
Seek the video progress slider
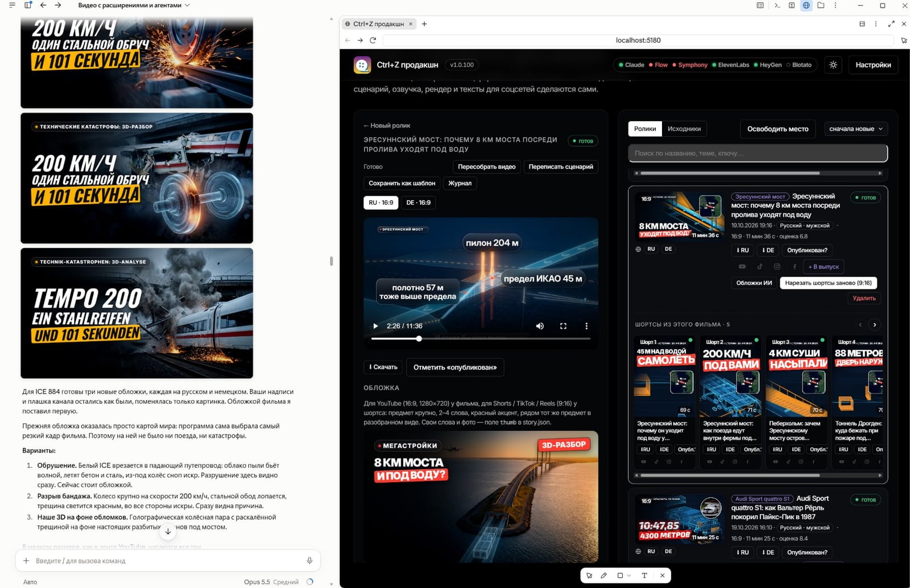tap(481, 339)
